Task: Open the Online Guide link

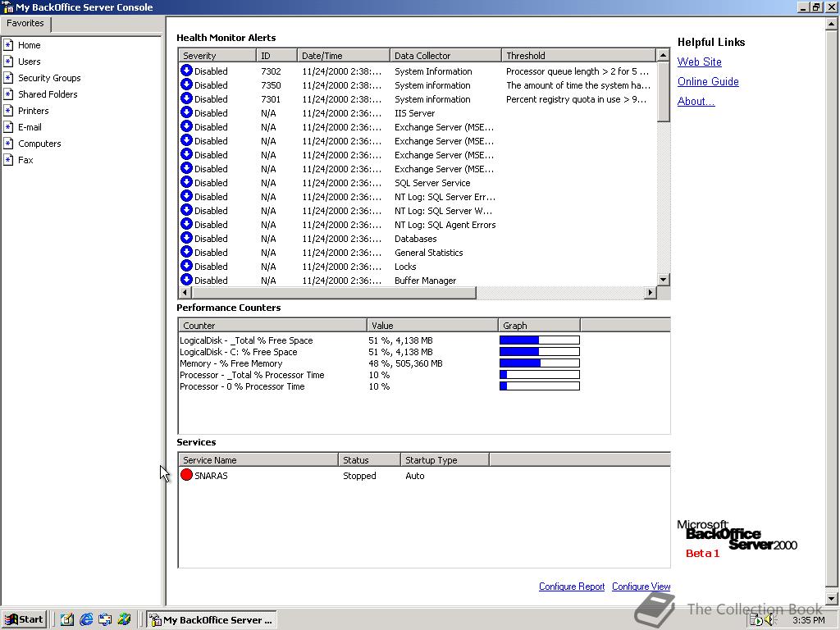Action: point(708,82)
